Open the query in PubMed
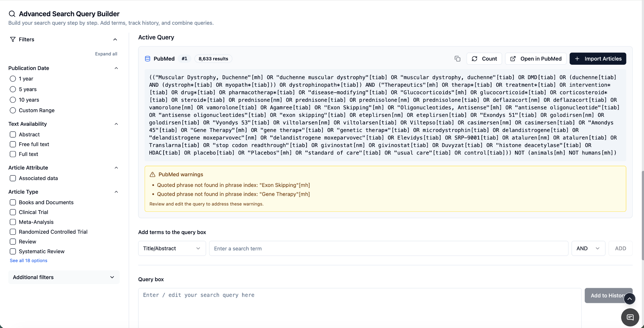 coord(536,59)
